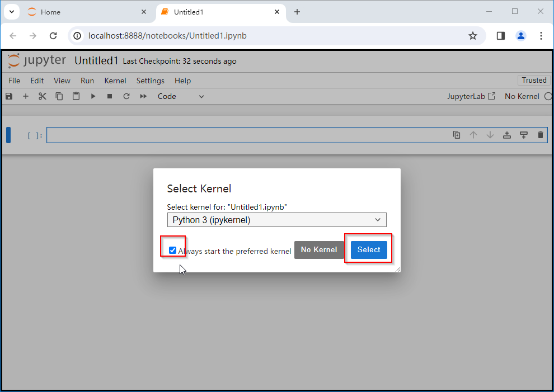554x392 pixels.
Task: Click the Trusted notebook indicator
Action: coord(534,80)
